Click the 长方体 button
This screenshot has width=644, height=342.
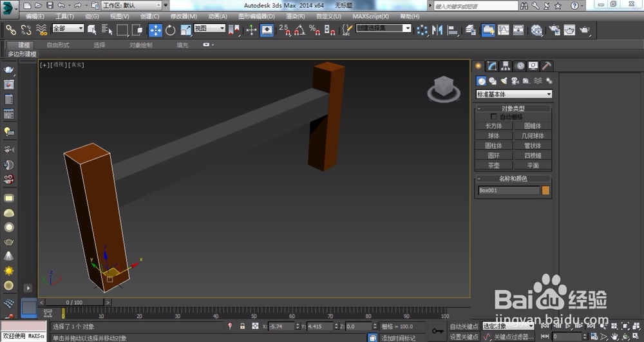click(493, 126)
